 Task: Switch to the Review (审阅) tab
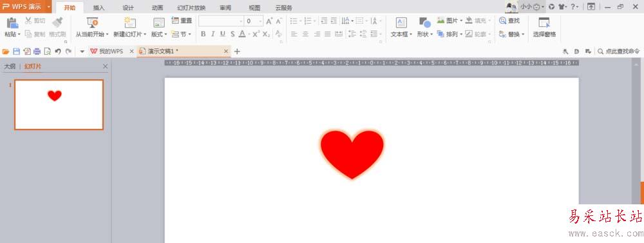pyautogui.click(x=225, y=8)
